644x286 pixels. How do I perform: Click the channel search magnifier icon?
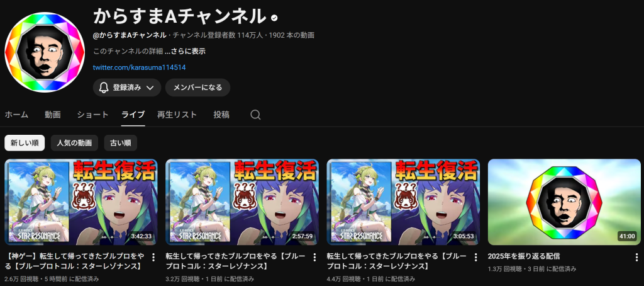pos(255,115)
